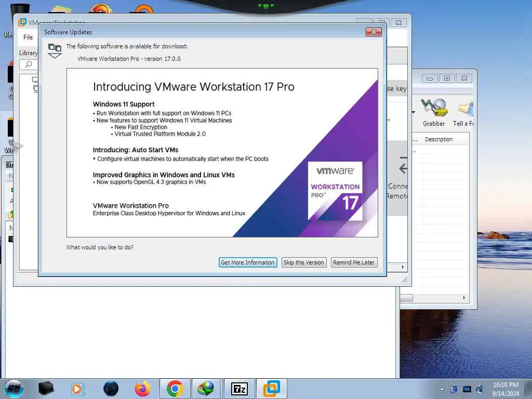The image size is (532, 399).
Task: Switch to VMware Workstation taskbar button
Action: click(x=271, y=389)
